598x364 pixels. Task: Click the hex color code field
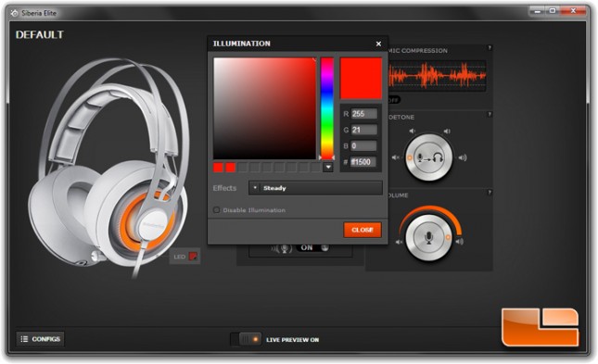coord(363,162)
